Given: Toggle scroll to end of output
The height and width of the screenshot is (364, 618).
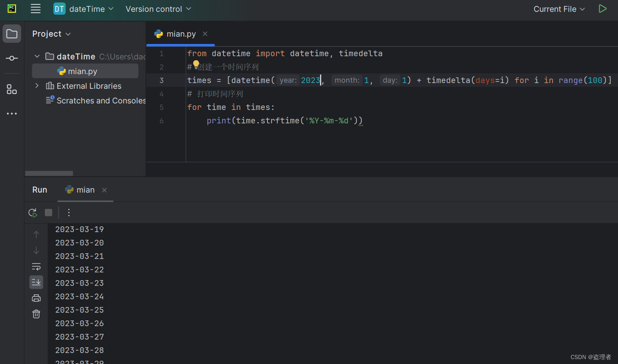Looking at the screenshot, I should point(36,282).
